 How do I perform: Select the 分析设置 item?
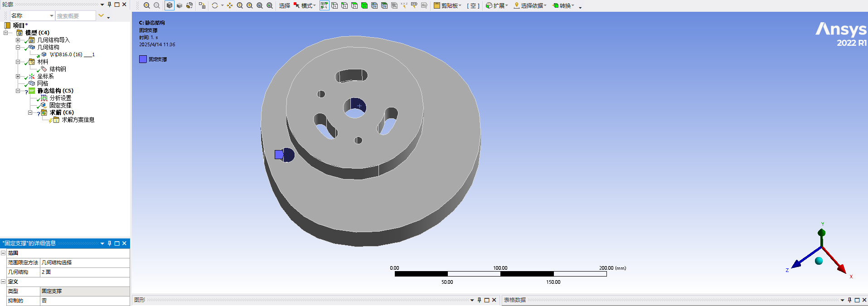click(60, 98)
